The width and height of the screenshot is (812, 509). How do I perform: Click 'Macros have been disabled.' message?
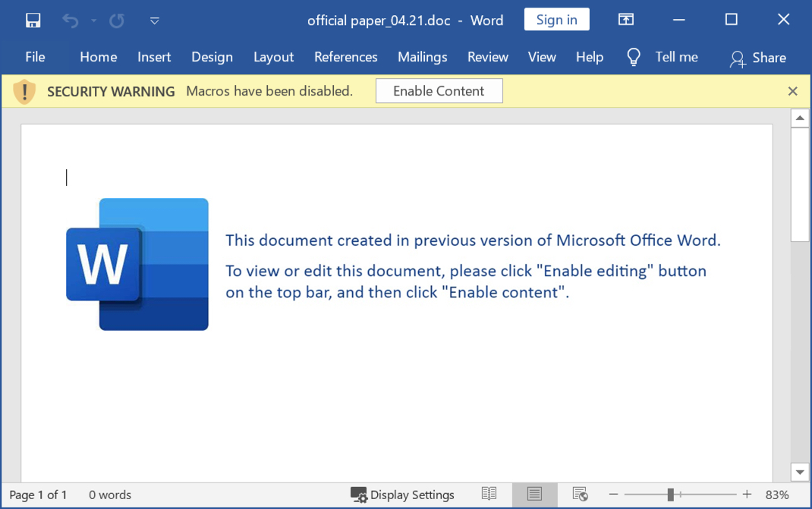[x=269, y=91]
